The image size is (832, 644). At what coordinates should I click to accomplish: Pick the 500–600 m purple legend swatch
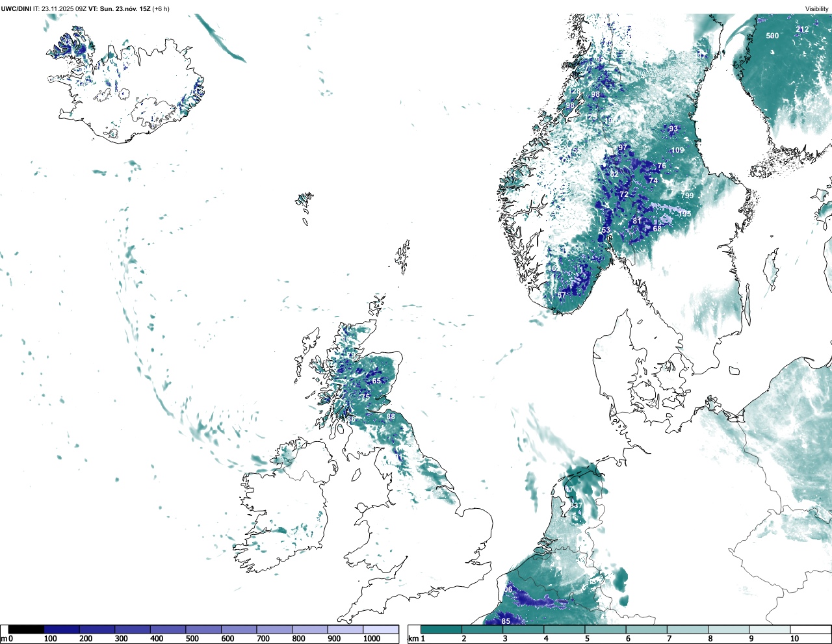click(203, 629)
